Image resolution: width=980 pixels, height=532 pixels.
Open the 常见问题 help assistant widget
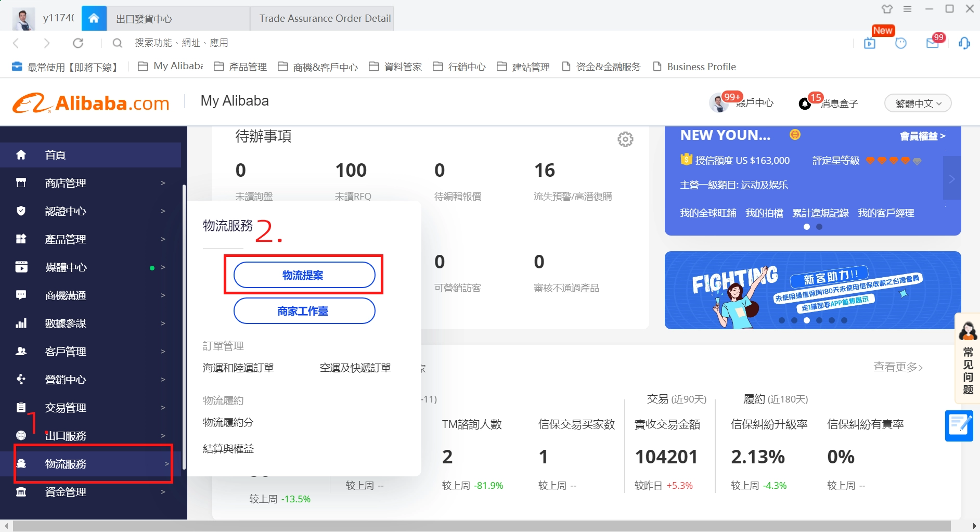(x=968, y=358)
